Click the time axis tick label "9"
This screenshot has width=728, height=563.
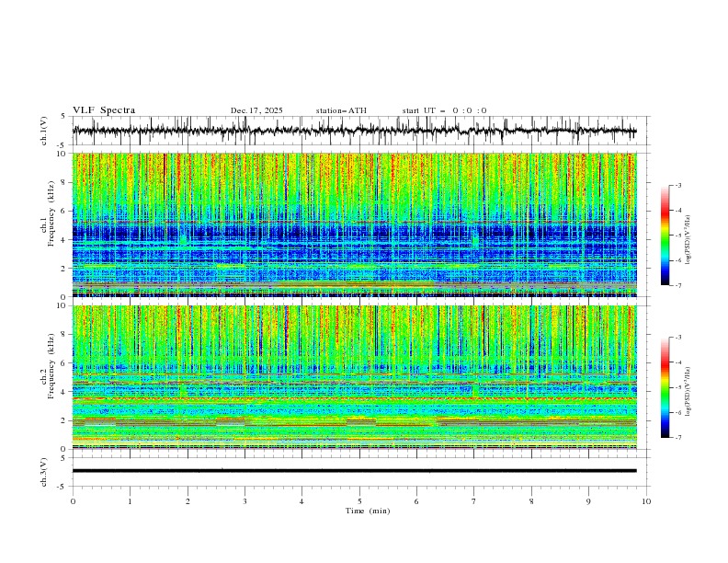coord(588,501)
